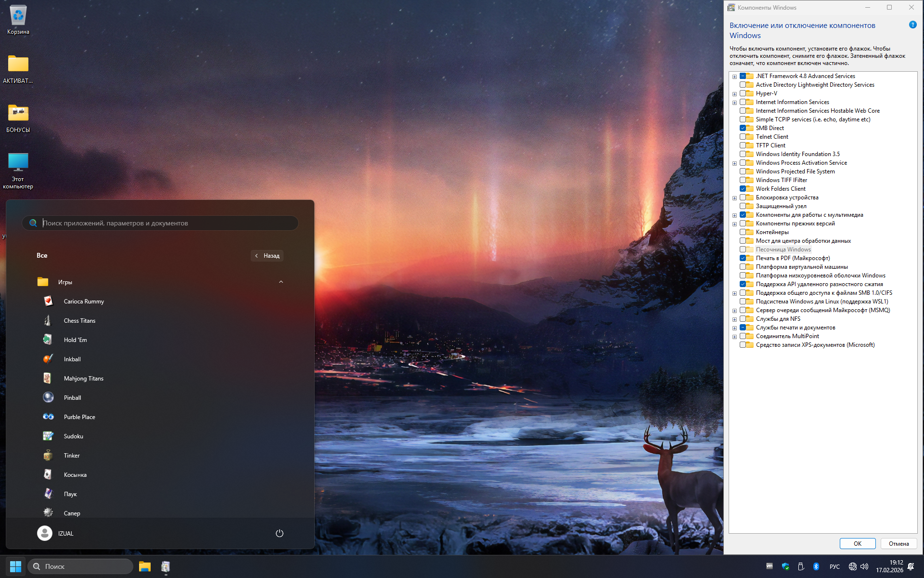This screenshot has width=924, height=578.
Task: Click the Назад back button
Action: point(267,256)
